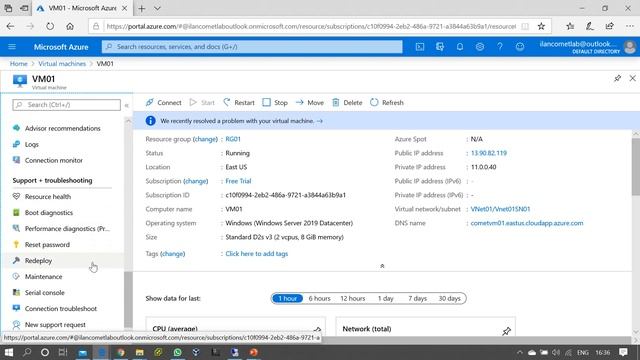The image size is (640, 360).
Task: Show Azure notifications bell
Action: click(460, 47)
